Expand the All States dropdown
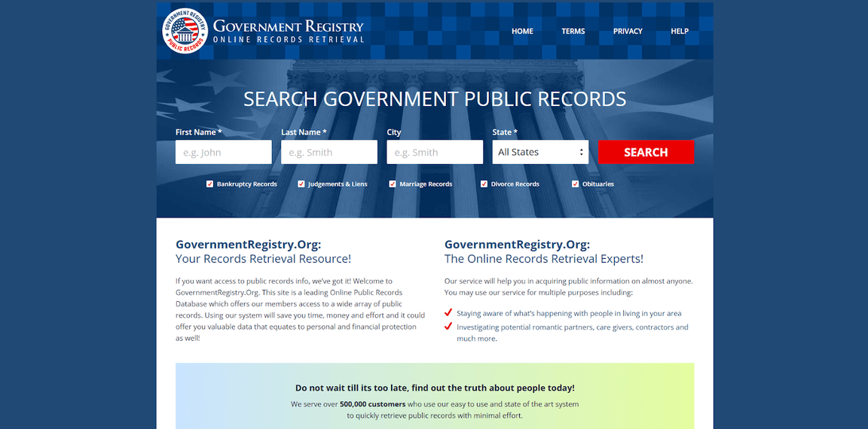 pos(540,152)
